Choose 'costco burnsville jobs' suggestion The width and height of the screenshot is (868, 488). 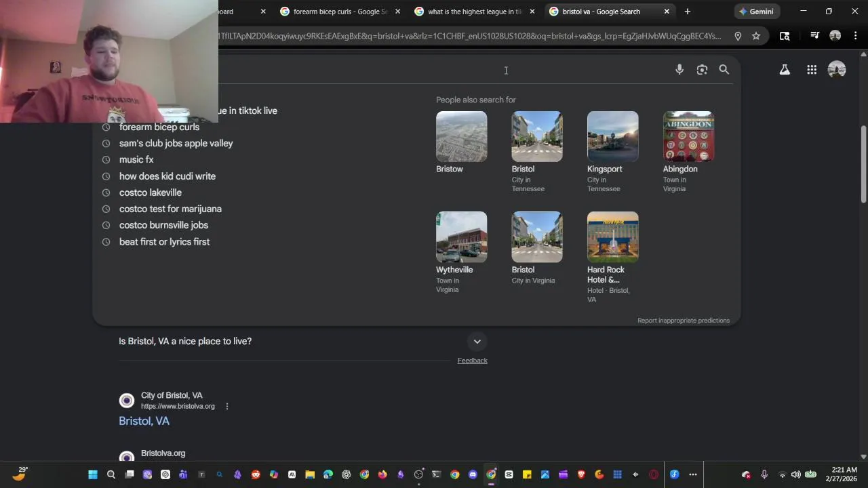pyautogui.click(x=163, y=225)
